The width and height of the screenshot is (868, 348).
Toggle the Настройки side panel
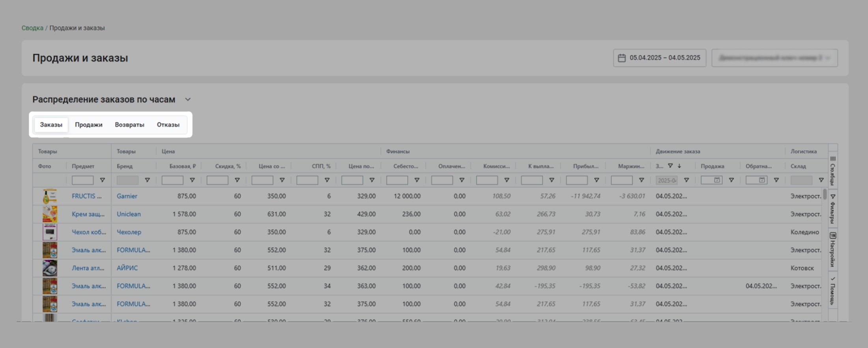point(832,249)
